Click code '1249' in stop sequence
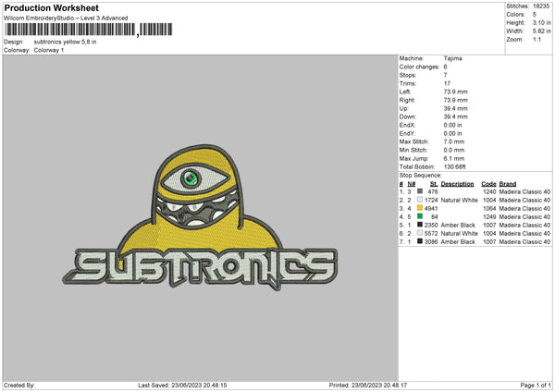 tap(489, 217)
